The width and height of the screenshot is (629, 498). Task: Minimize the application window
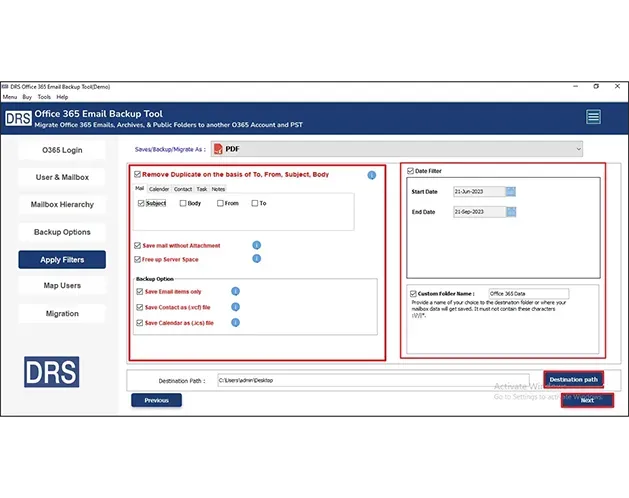click(x=576, y=86)
